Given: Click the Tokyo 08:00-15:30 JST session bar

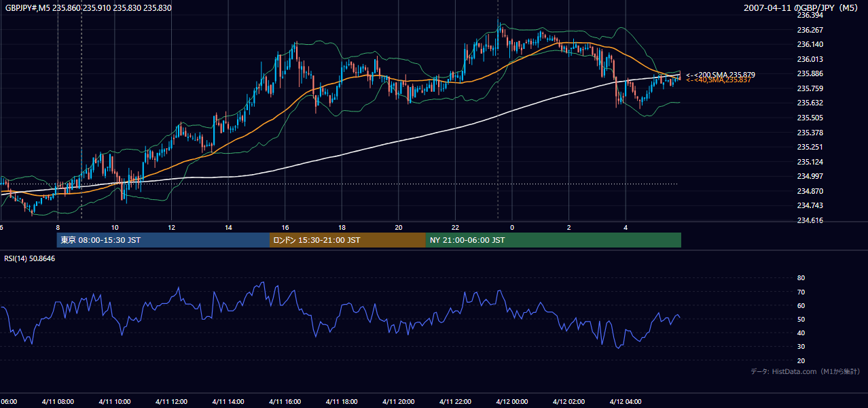Looking at the screenshot, I should (x=164, y=240).
